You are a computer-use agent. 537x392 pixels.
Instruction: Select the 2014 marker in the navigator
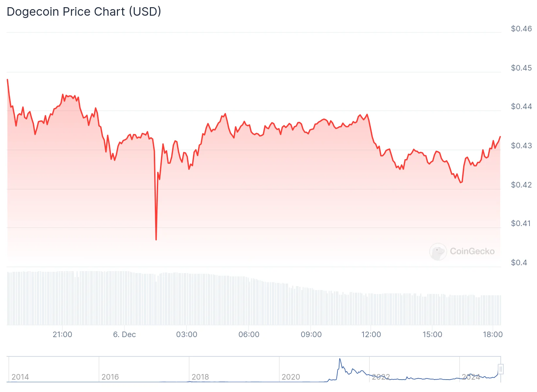coord(20,377)
